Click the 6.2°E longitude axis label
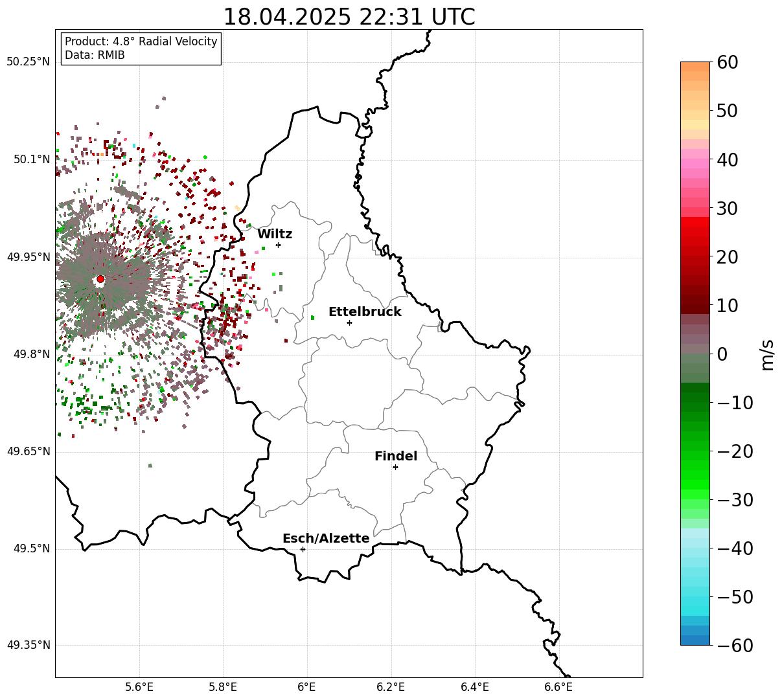Viewport: 782px width, 700px height. 391,687
